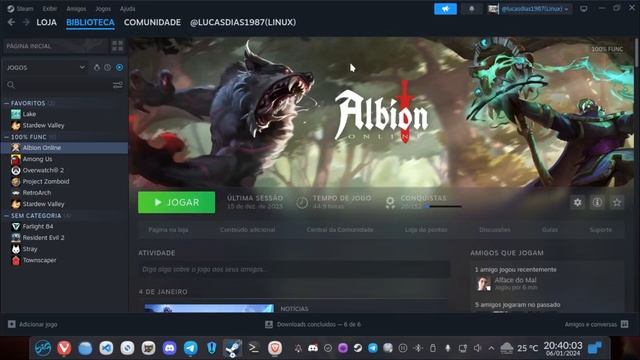Open Central da Comunidade link

pyautogui.click(x=340, y=230)
